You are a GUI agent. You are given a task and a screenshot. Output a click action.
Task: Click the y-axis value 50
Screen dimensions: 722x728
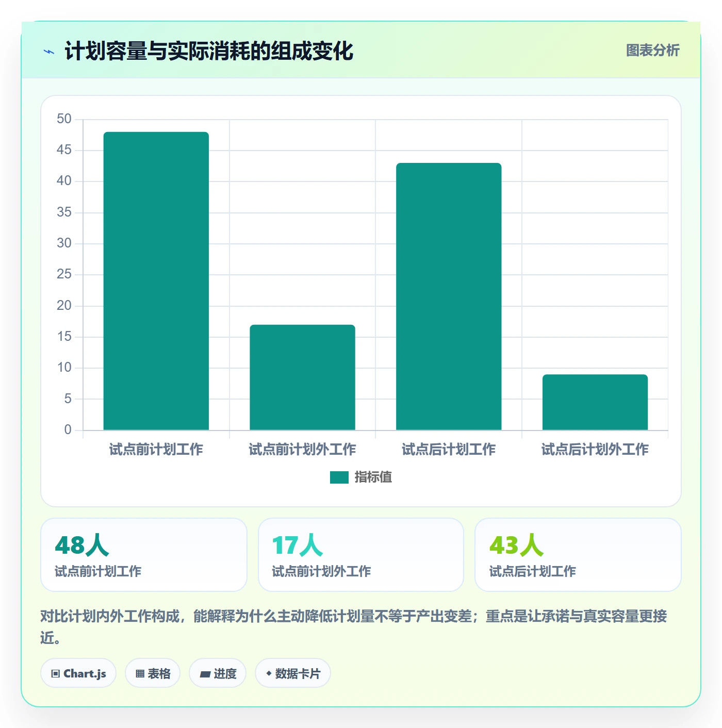pyautogui.click(x=64, y=119)
